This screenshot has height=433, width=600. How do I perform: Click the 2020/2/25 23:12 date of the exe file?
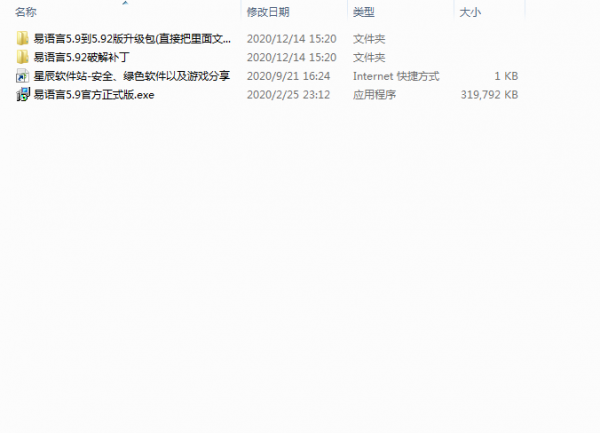[289, 95]
